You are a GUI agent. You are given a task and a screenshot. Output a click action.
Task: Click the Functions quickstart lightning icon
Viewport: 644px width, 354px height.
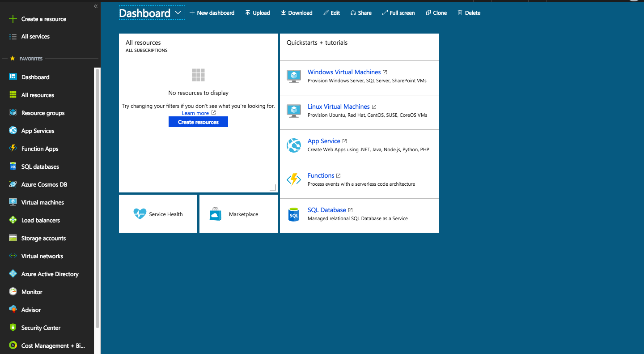click(x=294, y=180)
